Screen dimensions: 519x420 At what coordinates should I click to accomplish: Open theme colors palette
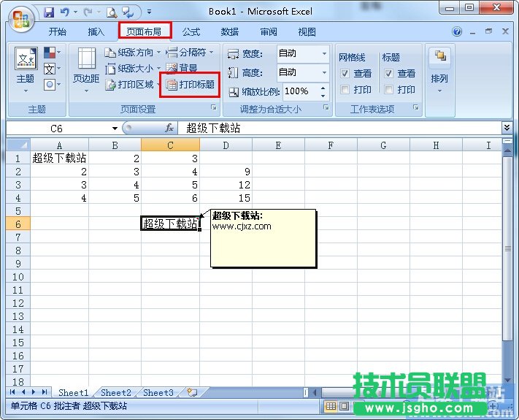pos(53,53)
